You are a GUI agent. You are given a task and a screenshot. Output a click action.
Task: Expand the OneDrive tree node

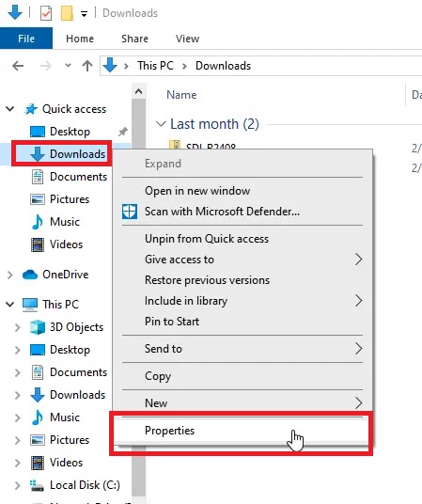[10, 275]
